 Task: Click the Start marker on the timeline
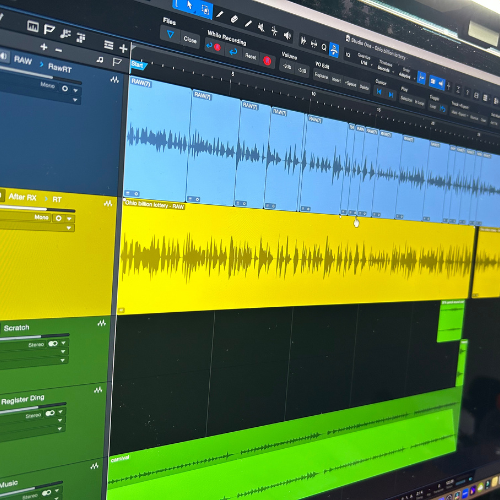click(x=138, y=65)
